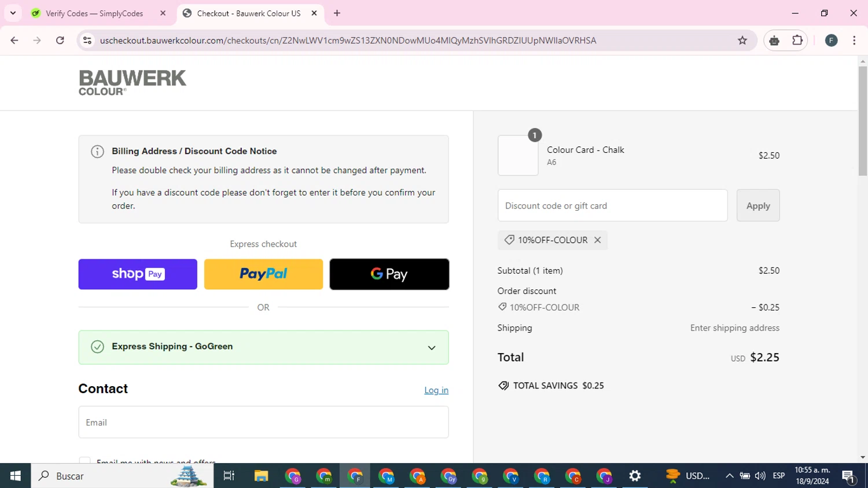
Task: Open File Explorer from the taskbar
Action: click(x=261, y=476)
